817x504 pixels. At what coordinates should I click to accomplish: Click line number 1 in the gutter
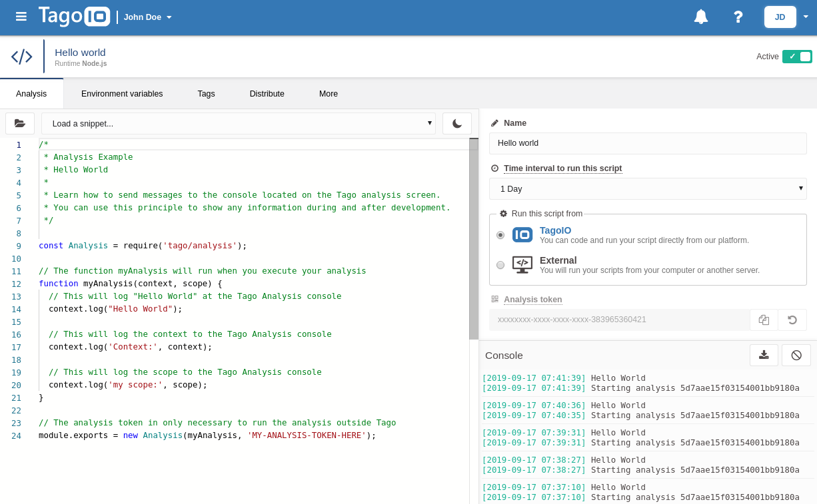coord(19,144)
